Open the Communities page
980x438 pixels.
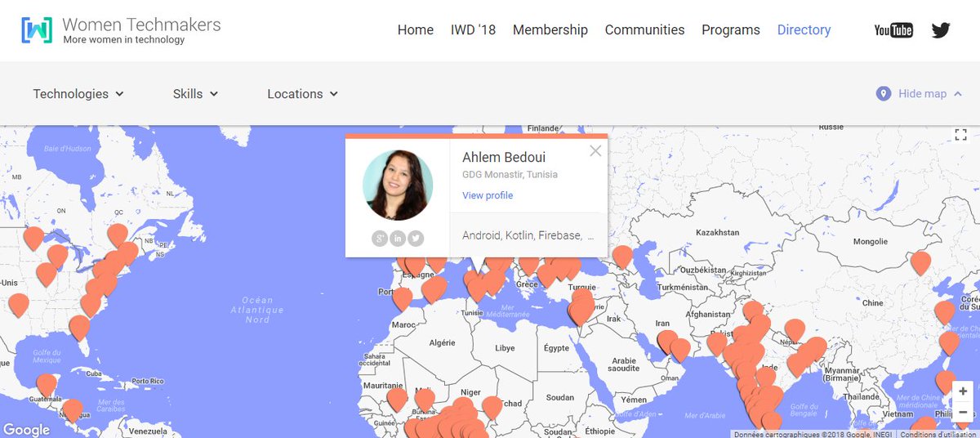[x=644, y=30]
